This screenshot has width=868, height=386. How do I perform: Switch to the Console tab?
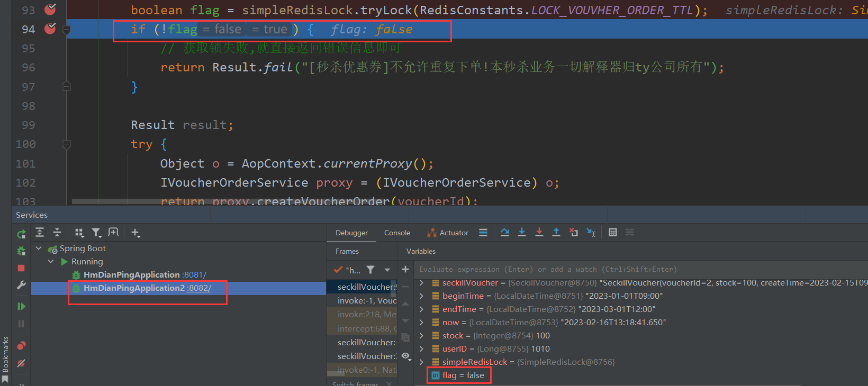tap(397, 233)
